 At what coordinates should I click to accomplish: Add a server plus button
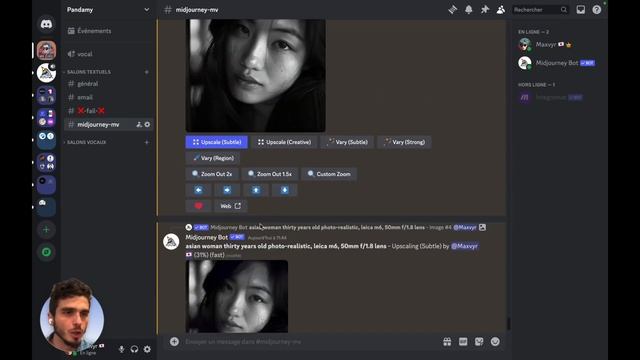46,229
